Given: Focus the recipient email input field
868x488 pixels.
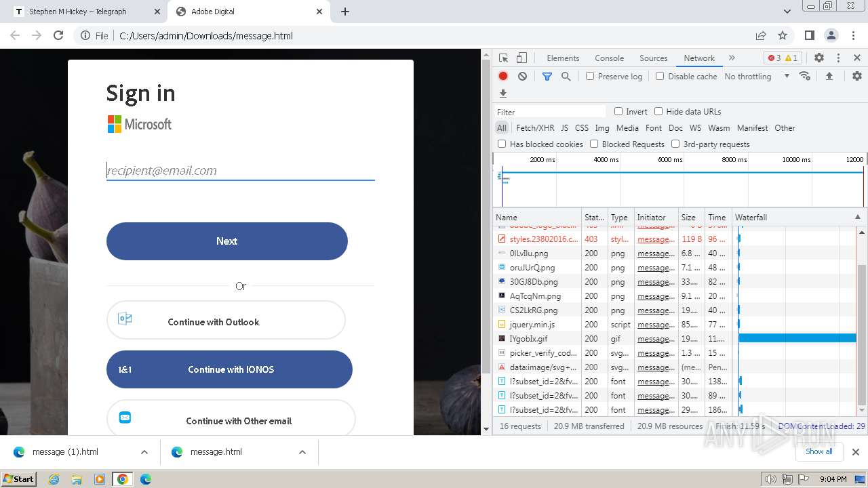Looking at the screenshot, I should pos(240,171).
